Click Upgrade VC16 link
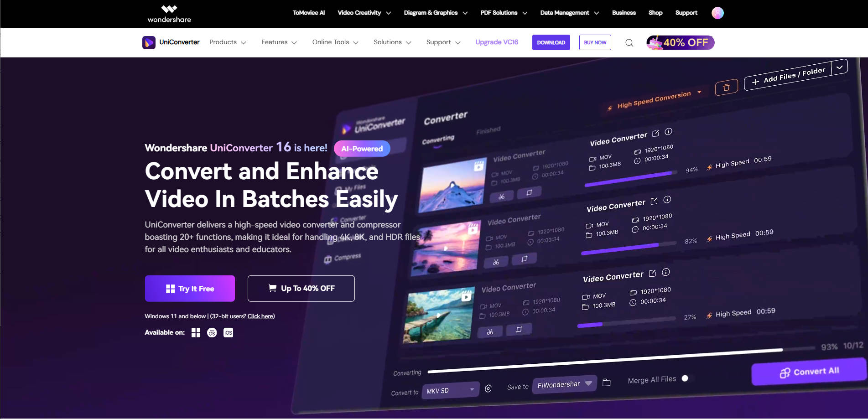868x419 pixels. pyautogui.click(x=497, y=42)
